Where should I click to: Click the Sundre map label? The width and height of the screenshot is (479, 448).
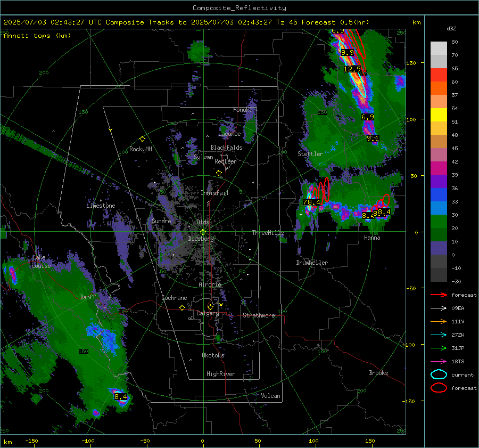click(x=161, y=221)
